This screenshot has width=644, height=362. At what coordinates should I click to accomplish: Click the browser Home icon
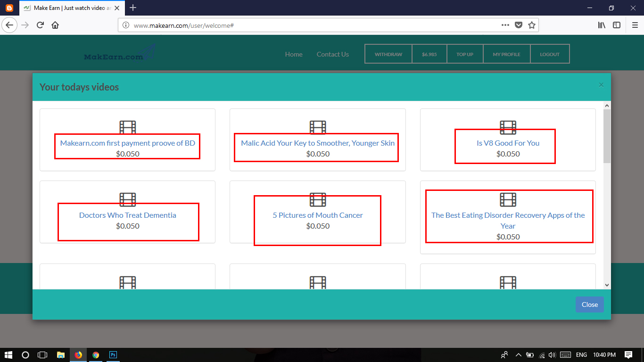(55, 25)
